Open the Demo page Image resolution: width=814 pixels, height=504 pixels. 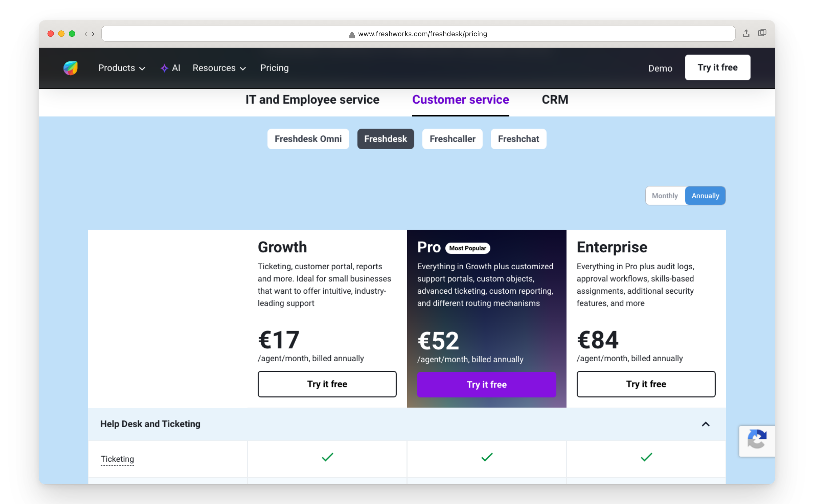tap(660, 68)
